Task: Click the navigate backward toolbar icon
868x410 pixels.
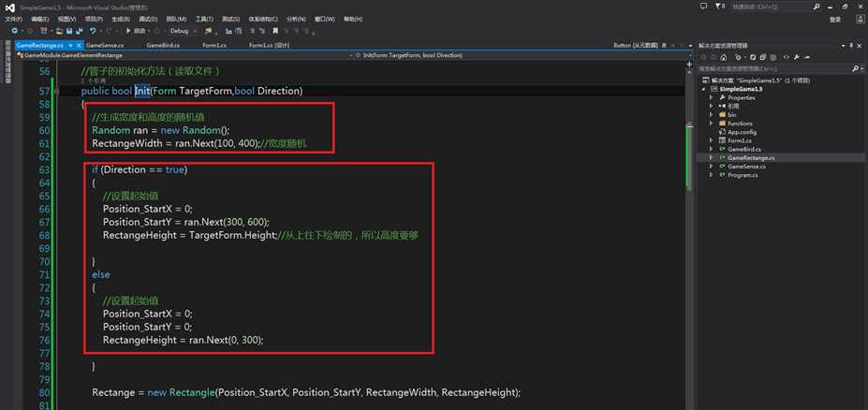Action: 14,31
